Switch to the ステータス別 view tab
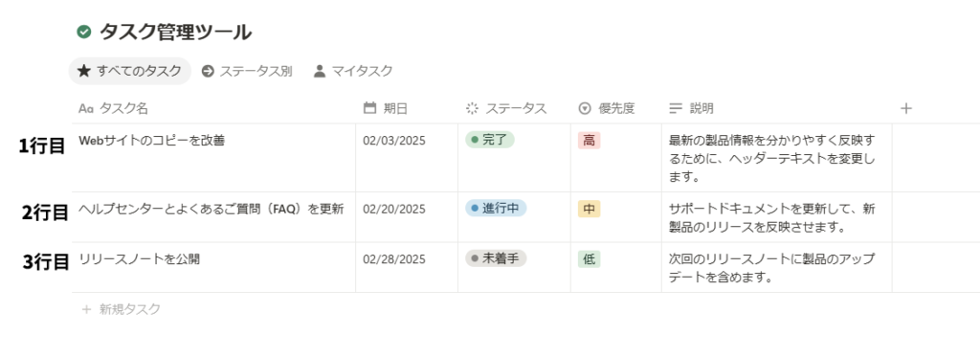The image size is (980, 357). [x=247, y=71]
